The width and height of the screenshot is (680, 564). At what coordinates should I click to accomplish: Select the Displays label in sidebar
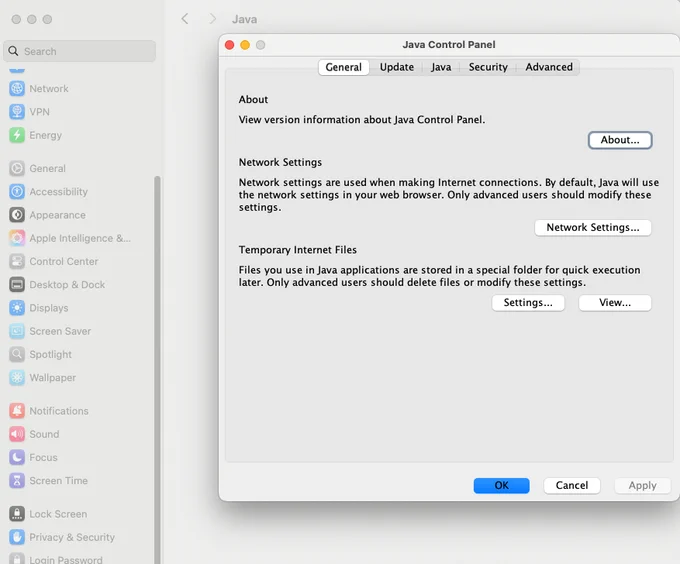tap(49, 308)
